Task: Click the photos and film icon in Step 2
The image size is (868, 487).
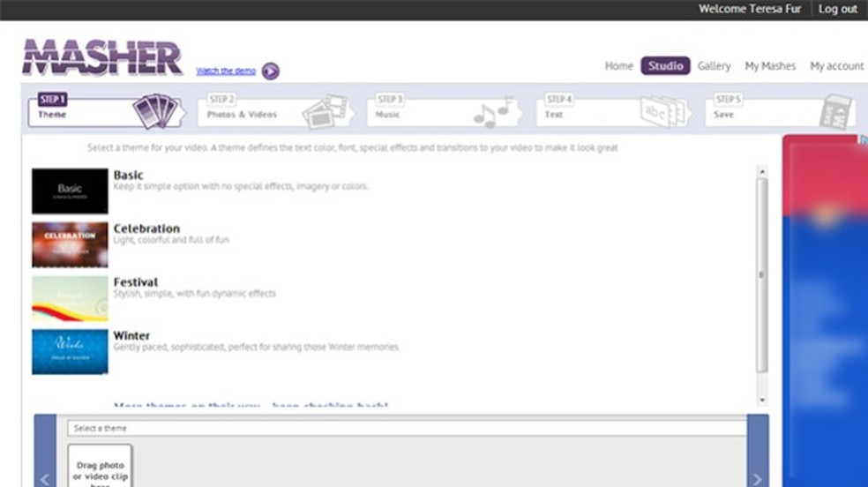Action: point(325,111)
